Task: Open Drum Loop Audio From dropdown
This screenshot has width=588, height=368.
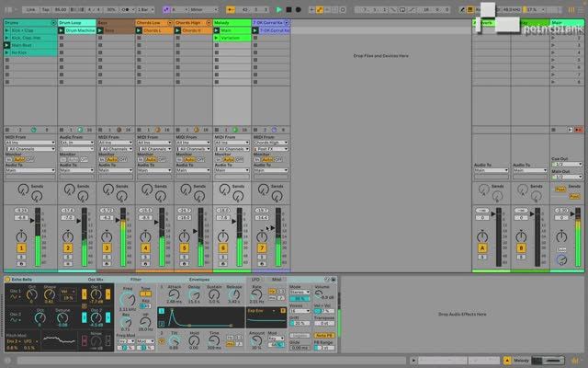Action: (76, 143)
